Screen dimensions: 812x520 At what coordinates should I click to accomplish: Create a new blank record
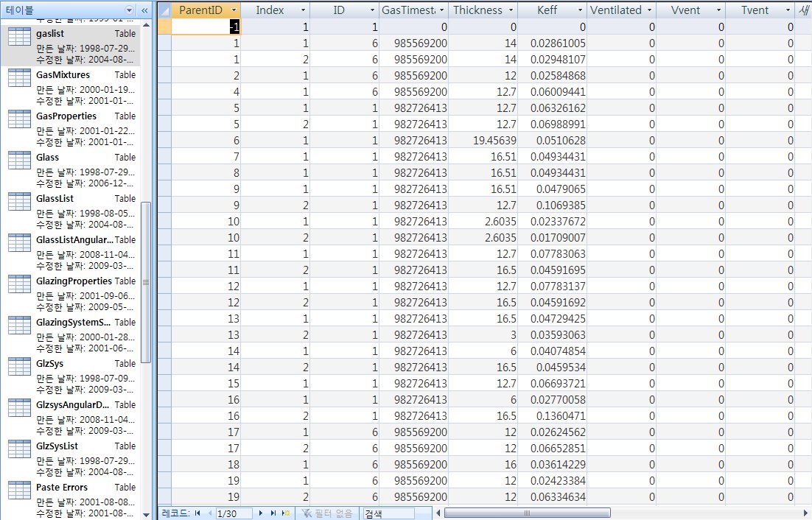pos(286,513)
